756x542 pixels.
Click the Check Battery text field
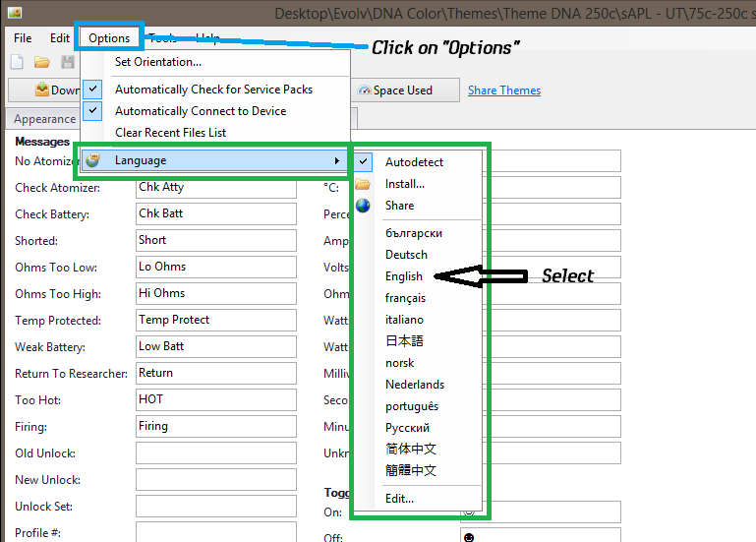[x=216, y=213]
